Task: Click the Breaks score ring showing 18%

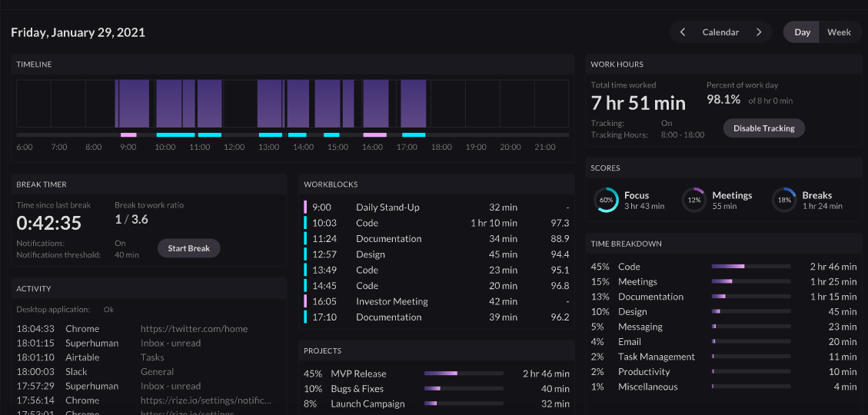Action: [784, 200]
